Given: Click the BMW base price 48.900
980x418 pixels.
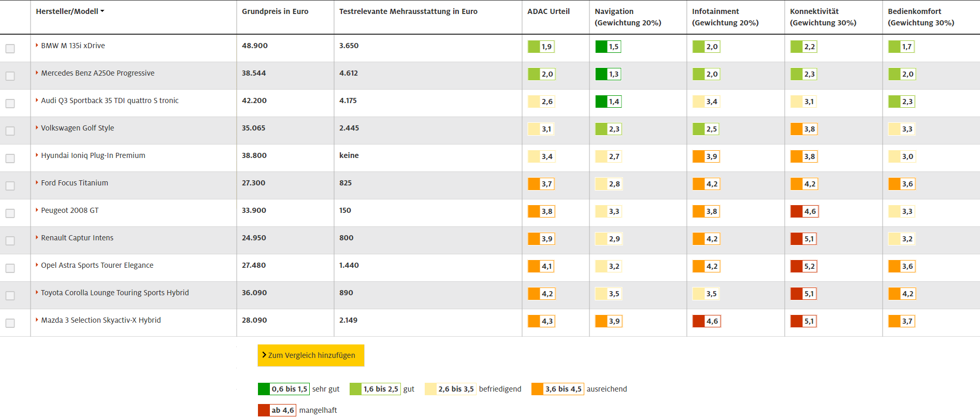Looking at the screenshot, I should pyautogui.click(x=255, y=46).
